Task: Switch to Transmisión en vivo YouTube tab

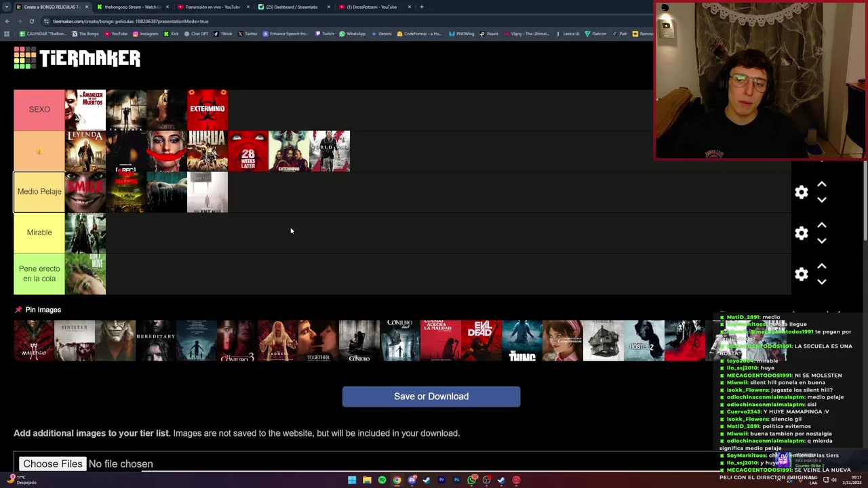Action: [212, 7]
